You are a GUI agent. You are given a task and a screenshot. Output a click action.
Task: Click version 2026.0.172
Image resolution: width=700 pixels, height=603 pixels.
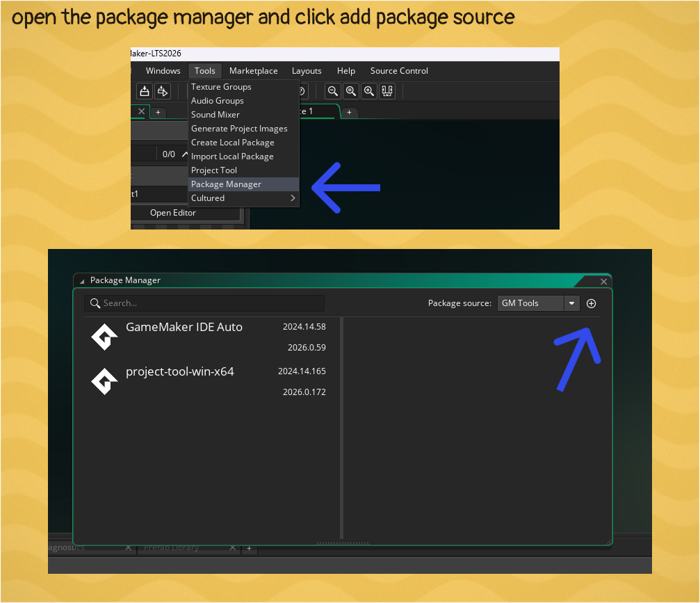click(x=304, y=392)
